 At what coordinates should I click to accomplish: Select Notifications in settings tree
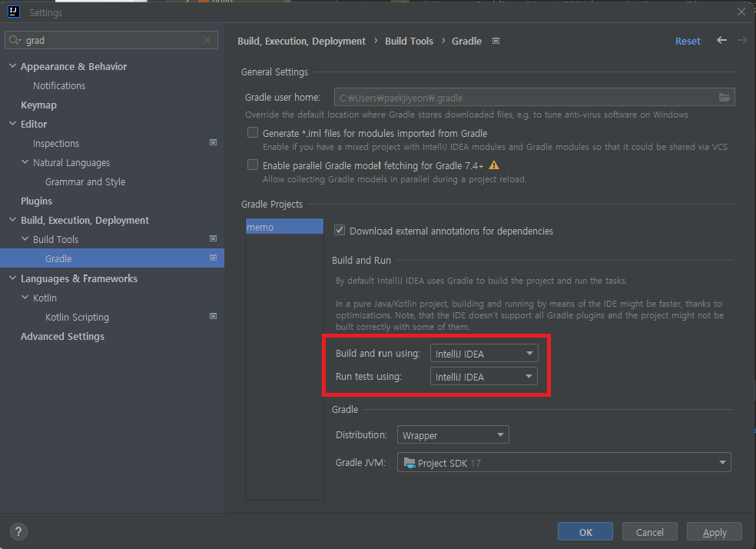[x=59, y=86]
